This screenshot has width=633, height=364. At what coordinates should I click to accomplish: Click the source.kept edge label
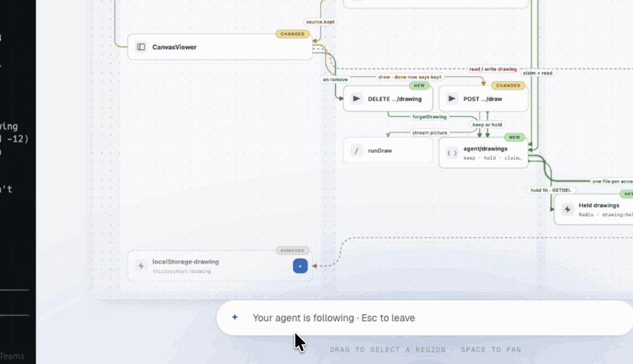pyautogui.click(x=320, y=22)
